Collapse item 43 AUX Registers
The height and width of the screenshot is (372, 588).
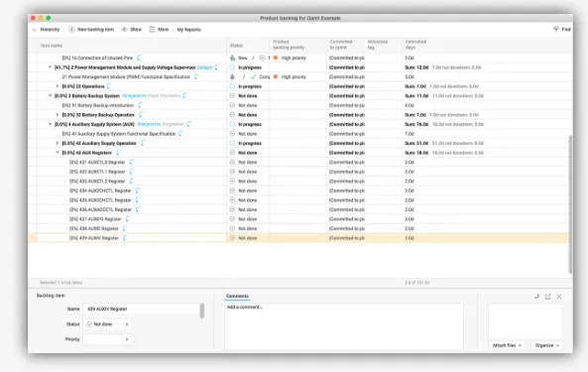[58, 153]
